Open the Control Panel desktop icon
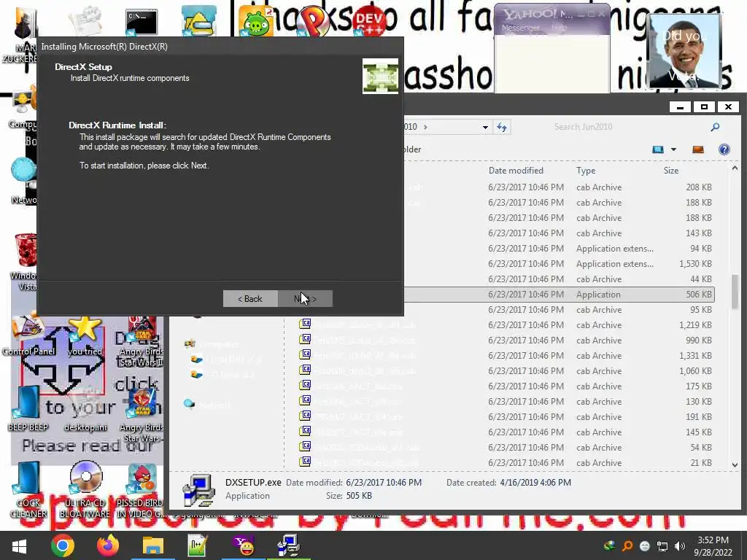 [28, 333]
